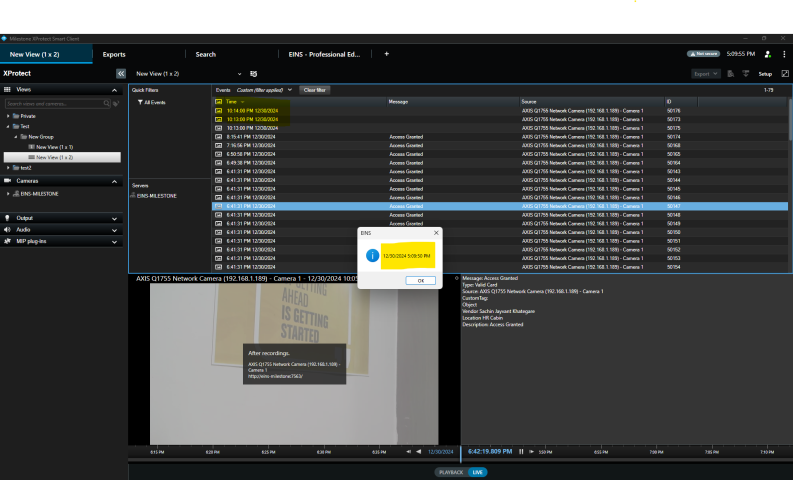Collapse the left sidebar with the double-arrow icon
Image resolution: width=793 pixels, height=480 pixels.
121,73
